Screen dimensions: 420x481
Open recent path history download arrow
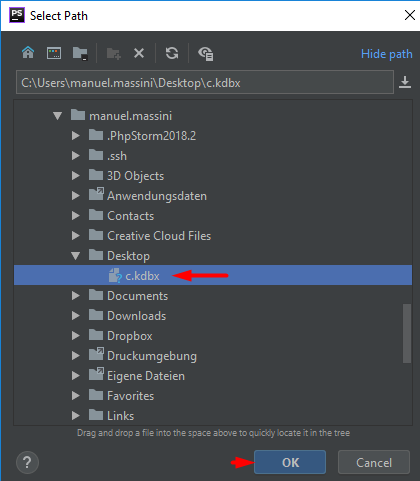point(405,82)
